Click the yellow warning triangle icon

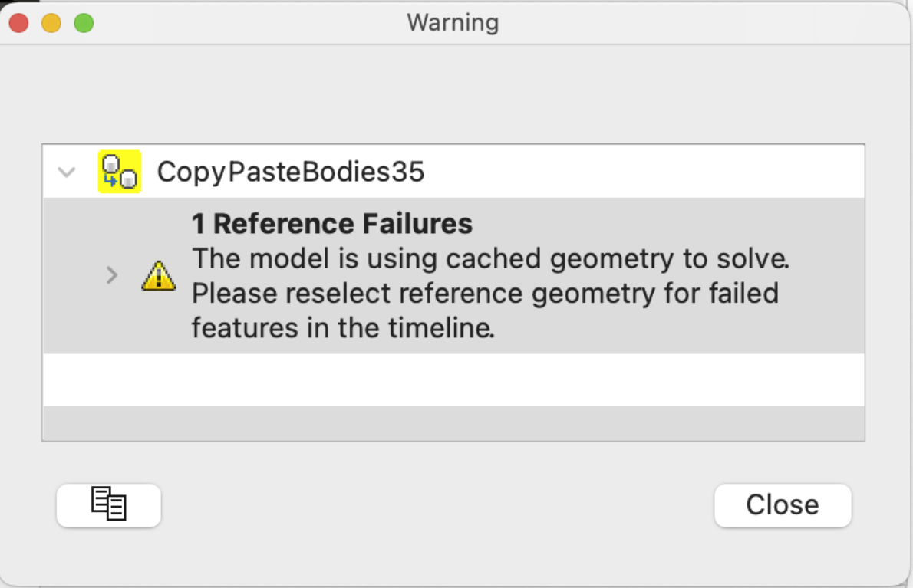point(159,275)
